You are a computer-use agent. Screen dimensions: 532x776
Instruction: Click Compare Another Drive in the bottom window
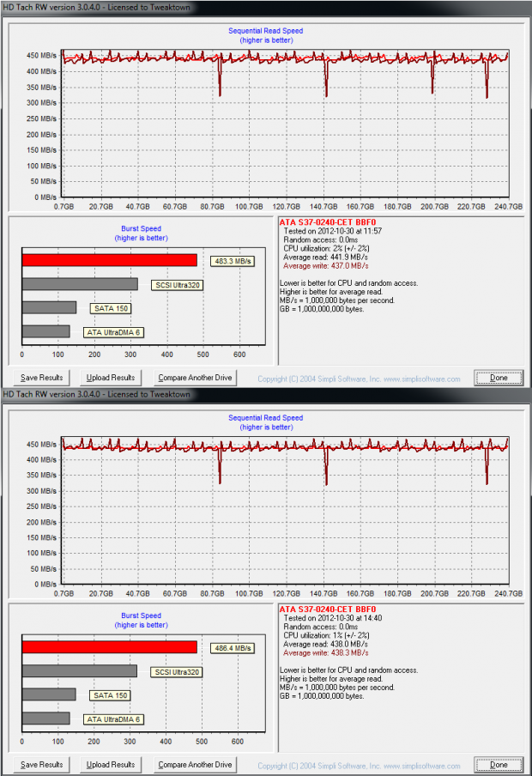pyautogui.click(x=195, y=765)
